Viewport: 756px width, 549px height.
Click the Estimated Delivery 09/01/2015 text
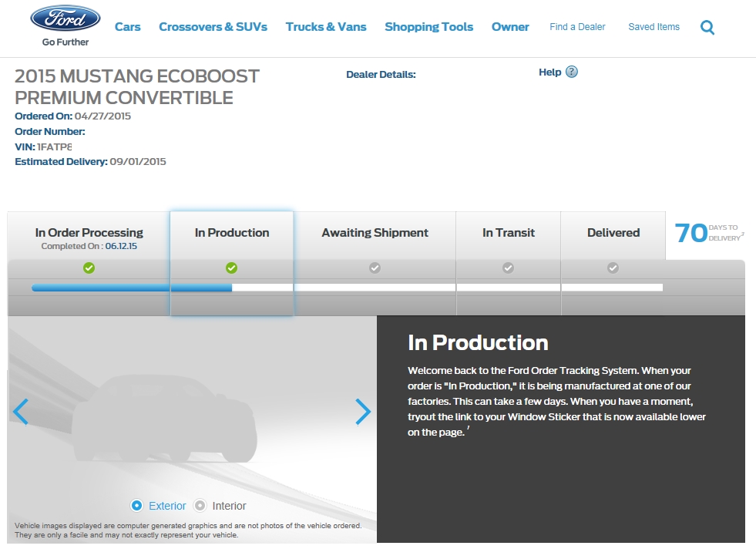click(x=90, y=162)
